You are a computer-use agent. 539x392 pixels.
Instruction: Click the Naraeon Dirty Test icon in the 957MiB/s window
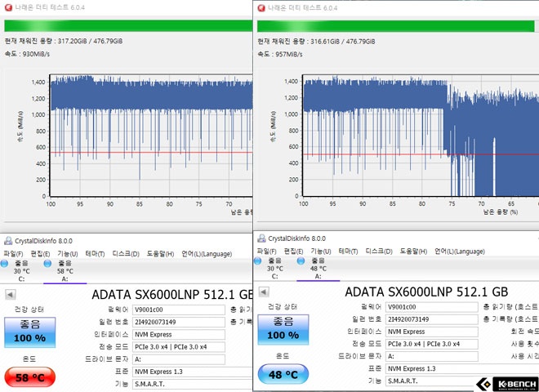pos(261,7)
